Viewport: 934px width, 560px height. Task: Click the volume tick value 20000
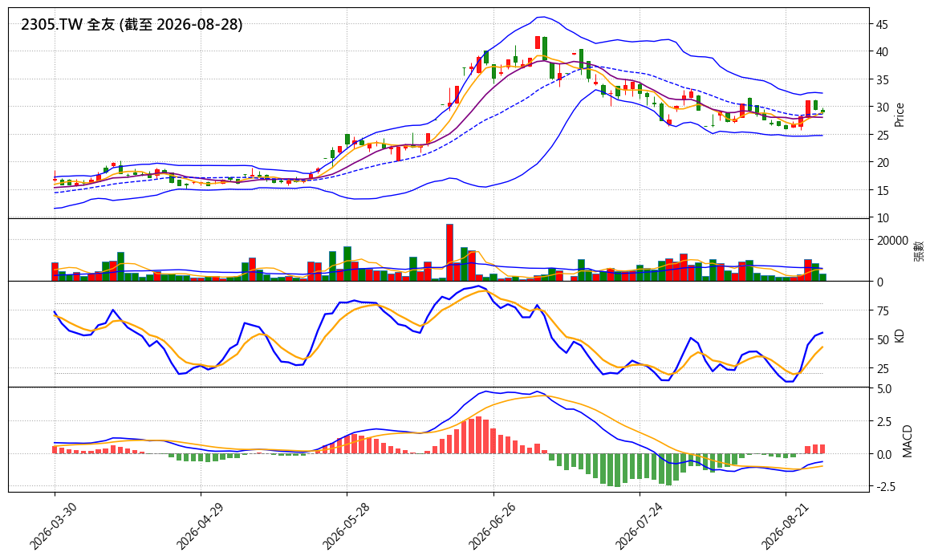tap(891, 241)
